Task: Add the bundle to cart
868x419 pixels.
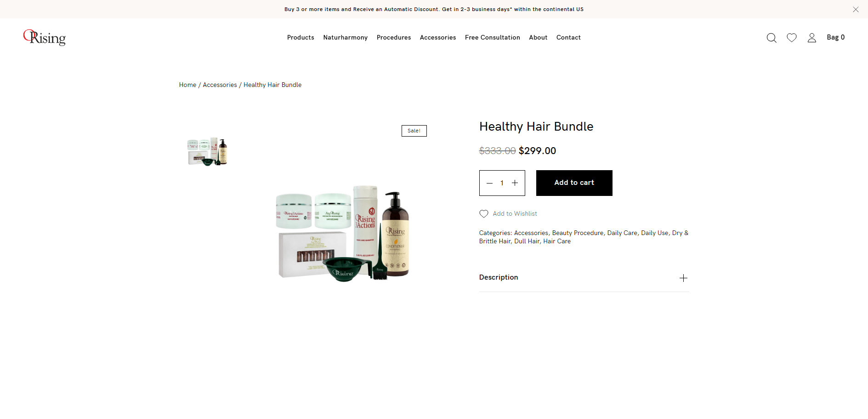Action: (574, 183)
